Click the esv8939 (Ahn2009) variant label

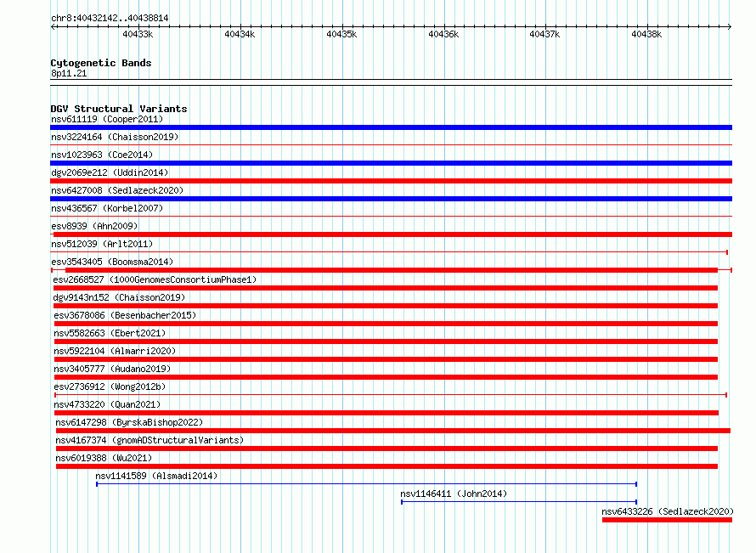click(x=94, y=226)
